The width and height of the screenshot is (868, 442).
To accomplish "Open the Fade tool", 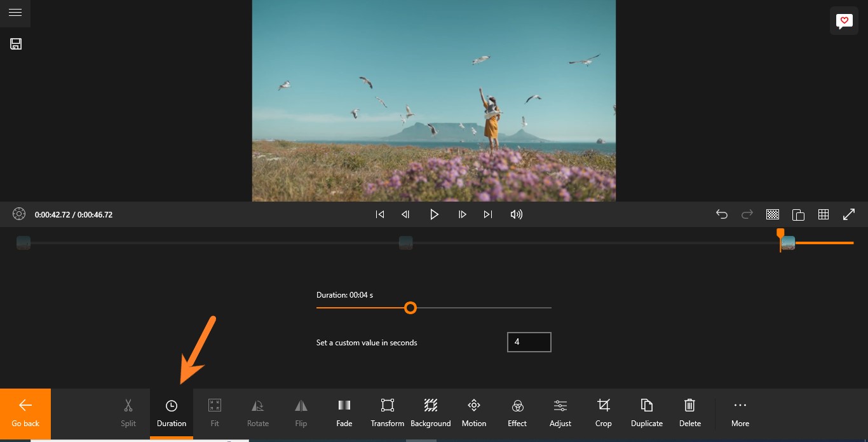I will point(344,413).
